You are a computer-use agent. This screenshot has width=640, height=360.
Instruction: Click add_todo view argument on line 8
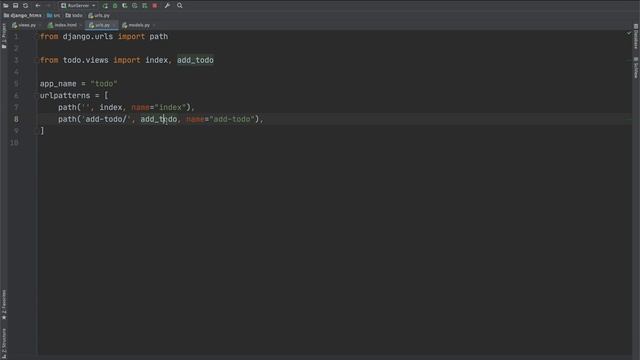click(159, 119)
